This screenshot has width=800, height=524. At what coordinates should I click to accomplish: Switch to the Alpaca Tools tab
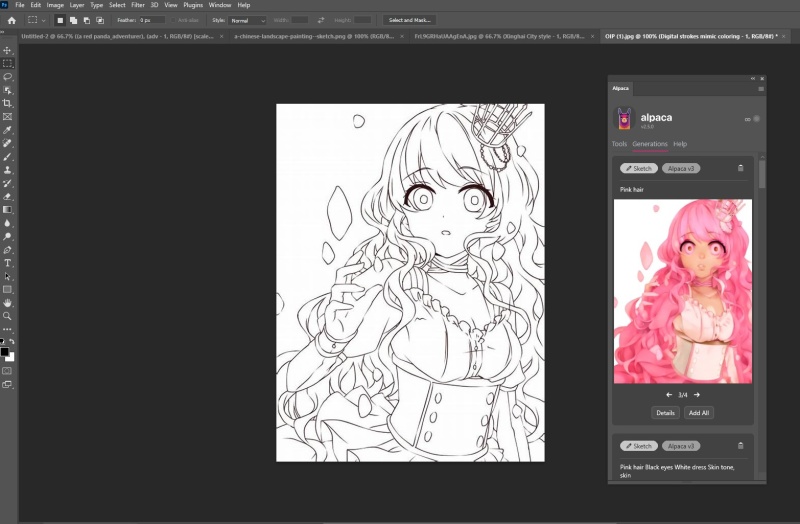(x=619, y=144)
